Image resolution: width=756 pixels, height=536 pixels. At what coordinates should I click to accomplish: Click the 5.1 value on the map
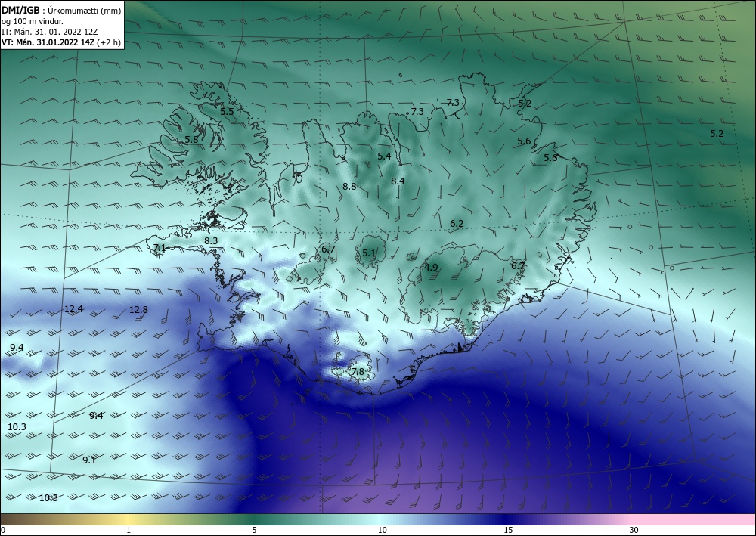click(369, 253)
